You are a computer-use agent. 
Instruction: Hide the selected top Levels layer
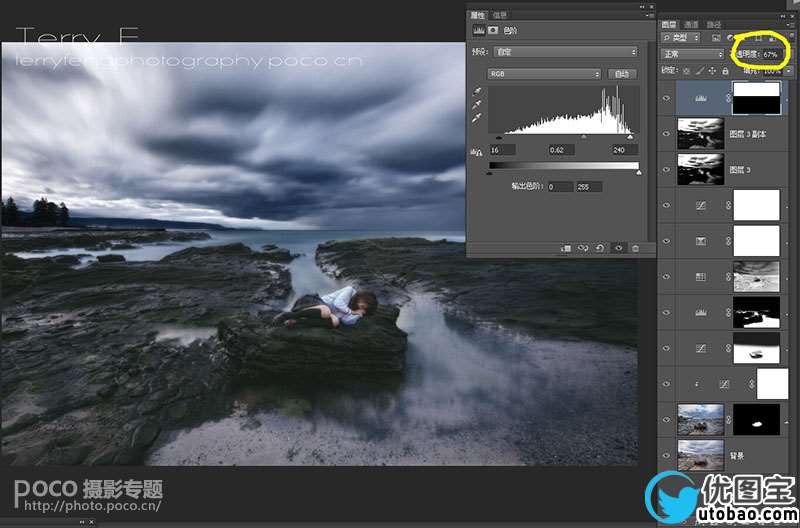[666, 98]
